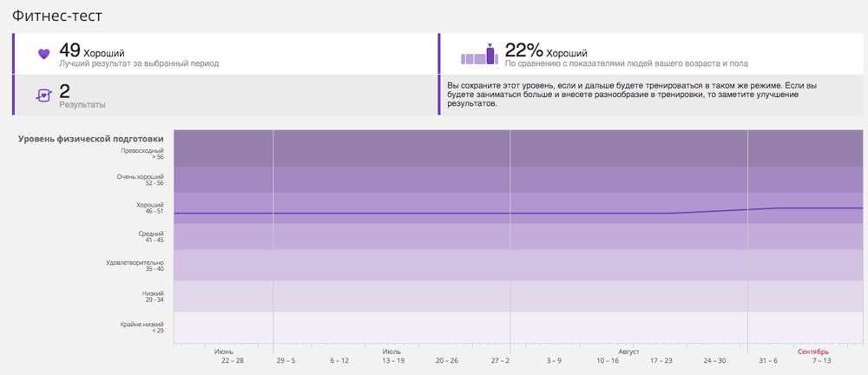Click the Превосходный > 56 level label
The width and height of the screenshot is (868, 375).
pos(142,154)
